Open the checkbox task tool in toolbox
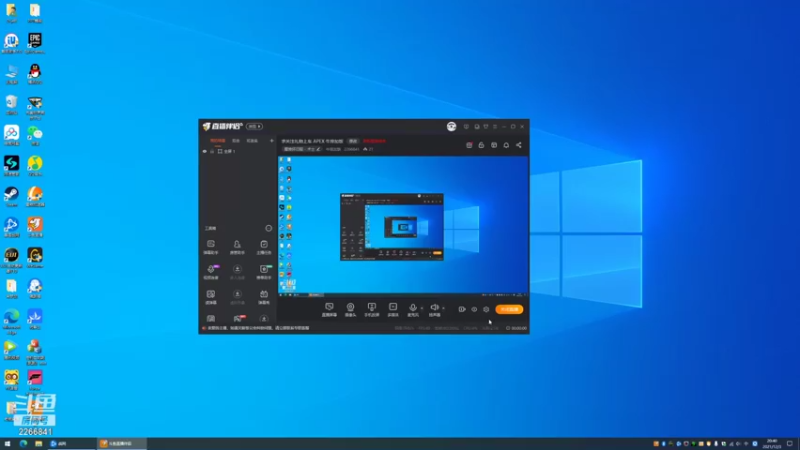 pyautogui.click(x=264, y=246)
